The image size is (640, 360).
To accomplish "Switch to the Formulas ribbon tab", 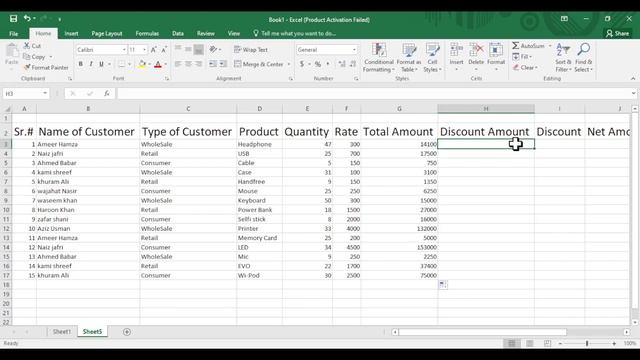I will tap(147, 33).
